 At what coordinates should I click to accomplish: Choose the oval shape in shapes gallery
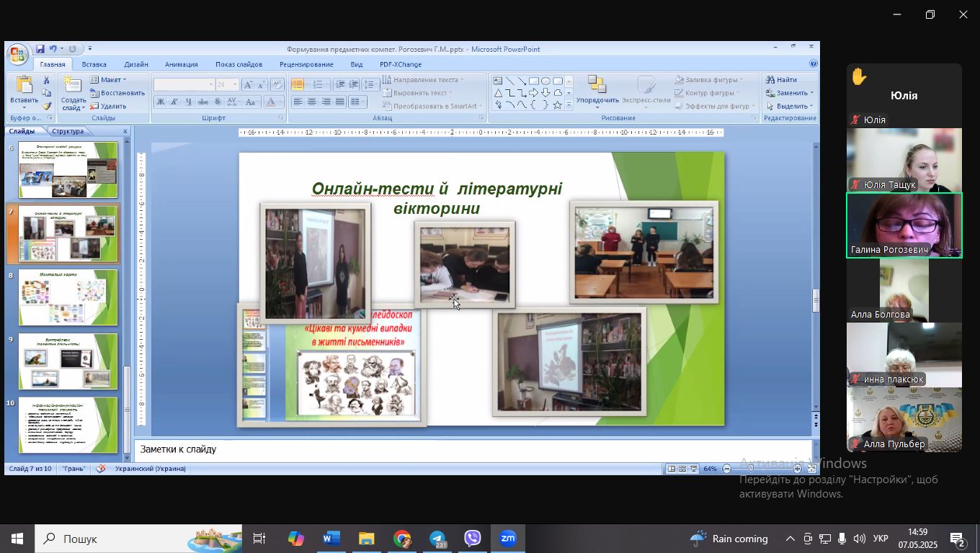pyautogui.click(x=545, y=81)
